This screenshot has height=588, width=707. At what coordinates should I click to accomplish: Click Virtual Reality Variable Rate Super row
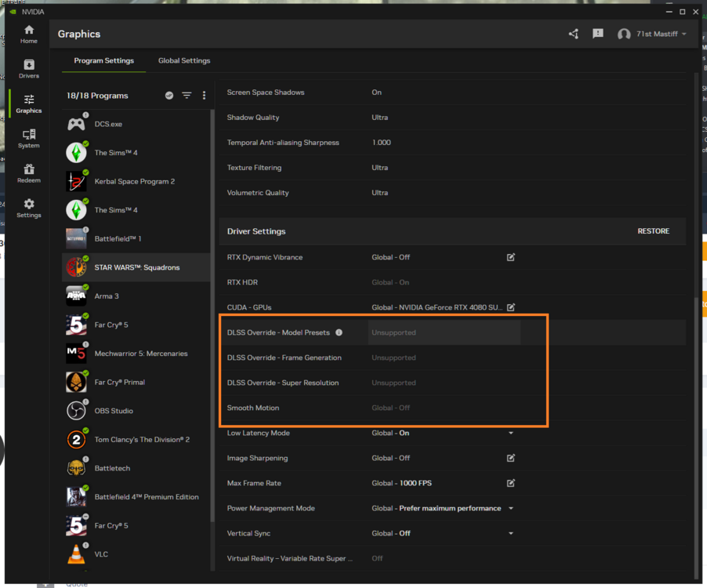click(x=453, y=558)
